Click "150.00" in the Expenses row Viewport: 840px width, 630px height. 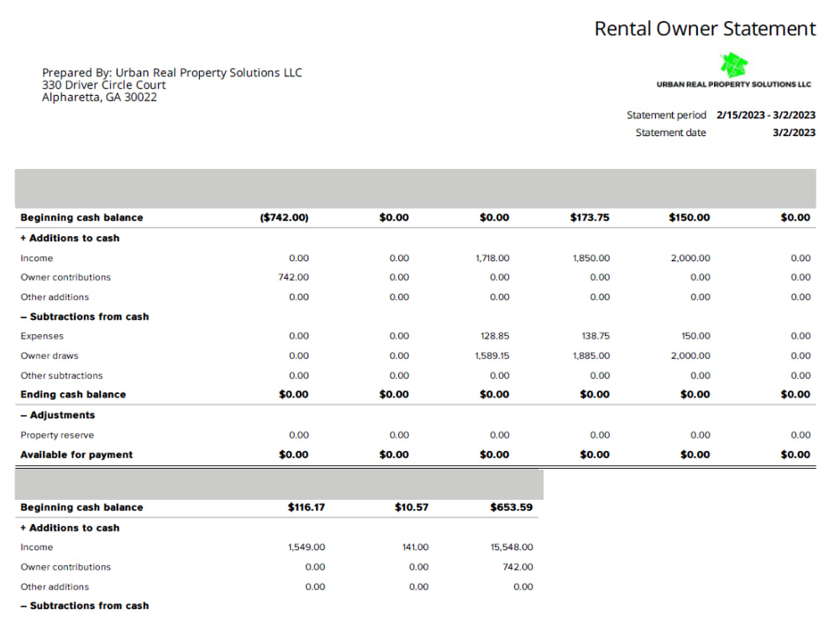[x=696, y=337]
